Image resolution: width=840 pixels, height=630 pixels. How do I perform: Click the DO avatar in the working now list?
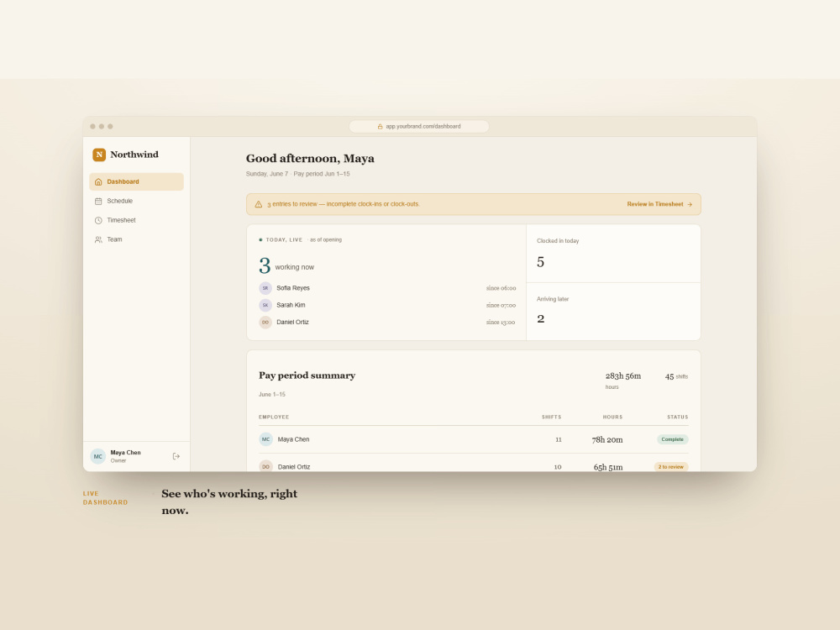(265, 323)
